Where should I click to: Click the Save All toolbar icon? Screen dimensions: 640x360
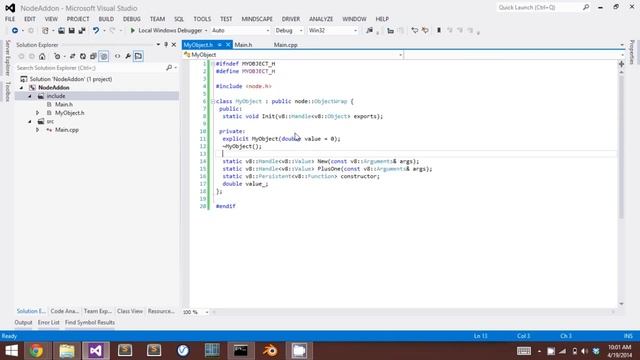click(x=82, y=31)
